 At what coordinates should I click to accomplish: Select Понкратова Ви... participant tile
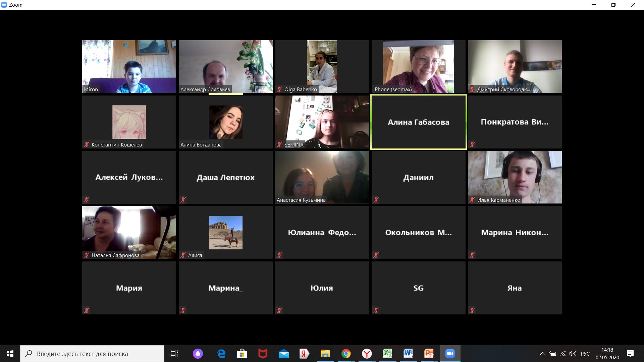[x=515, y=122]
